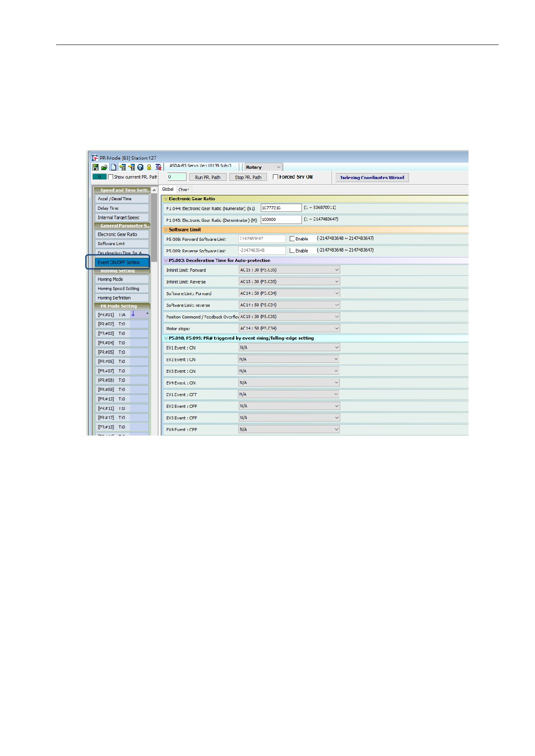Open Delay Time settings
Screen dimensions: 535x756
click(122, 208)
